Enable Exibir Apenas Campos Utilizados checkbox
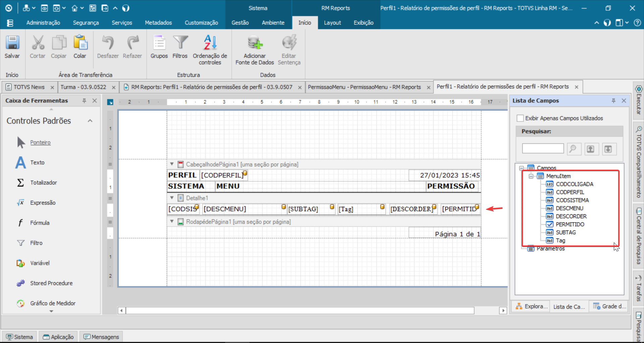644x343 pixels. 520,118
